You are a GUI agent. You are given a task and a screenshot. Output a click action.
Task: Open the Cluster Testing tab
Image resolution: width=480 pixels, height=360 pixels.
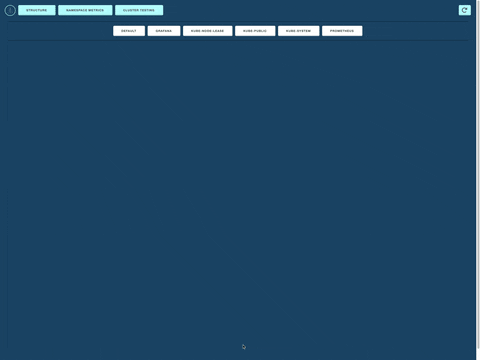[x=139, y=10]
